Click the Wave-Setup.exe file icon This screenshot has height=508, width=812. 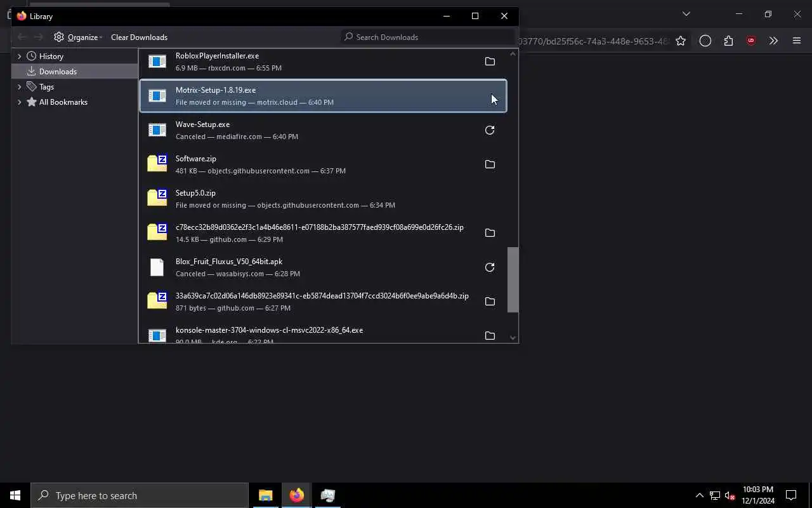tap(157, 130)
